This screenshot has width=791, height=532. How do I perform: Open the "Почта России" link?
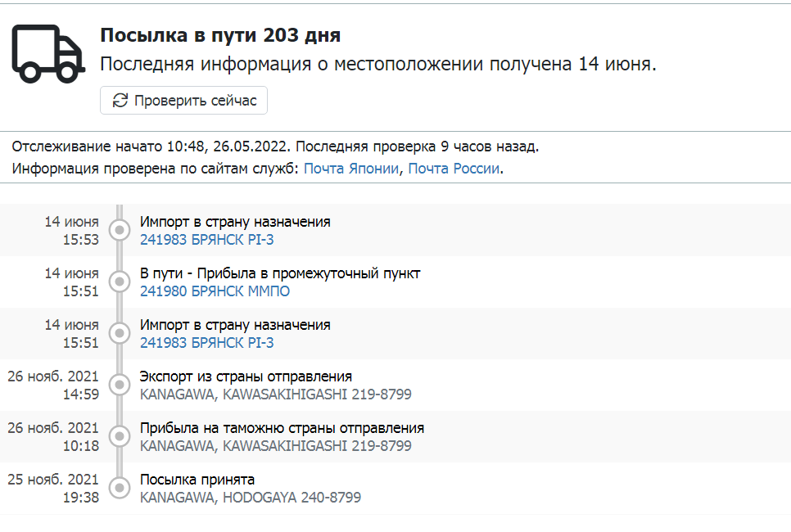454,169
